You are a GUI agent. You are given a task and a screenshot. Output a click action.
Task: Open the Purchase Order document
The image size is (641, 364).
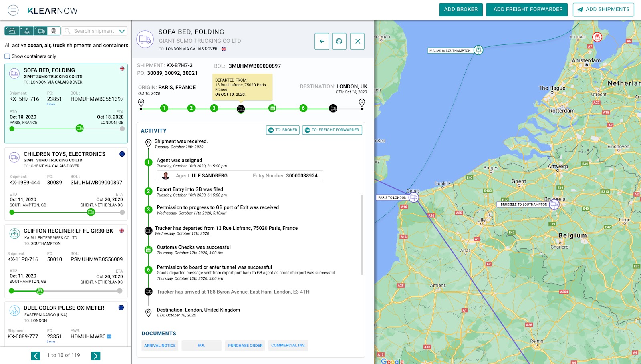(245, 346)
